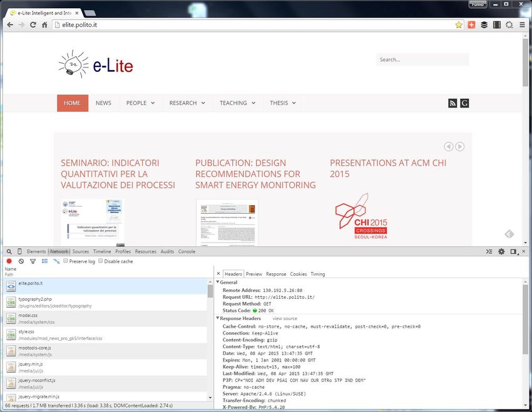Open Presentations at ACM CHI 2015 title
The image size is (532, 412).
click(x=388, y=168)
